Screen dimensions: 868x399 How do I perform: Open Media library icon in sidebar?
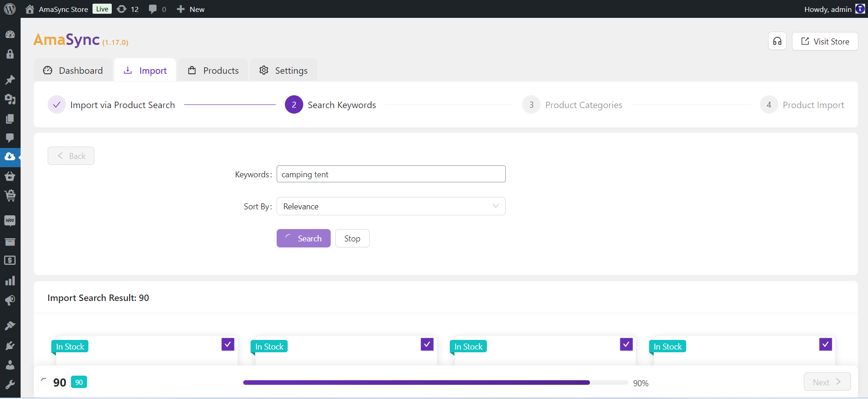pos(10,99)
